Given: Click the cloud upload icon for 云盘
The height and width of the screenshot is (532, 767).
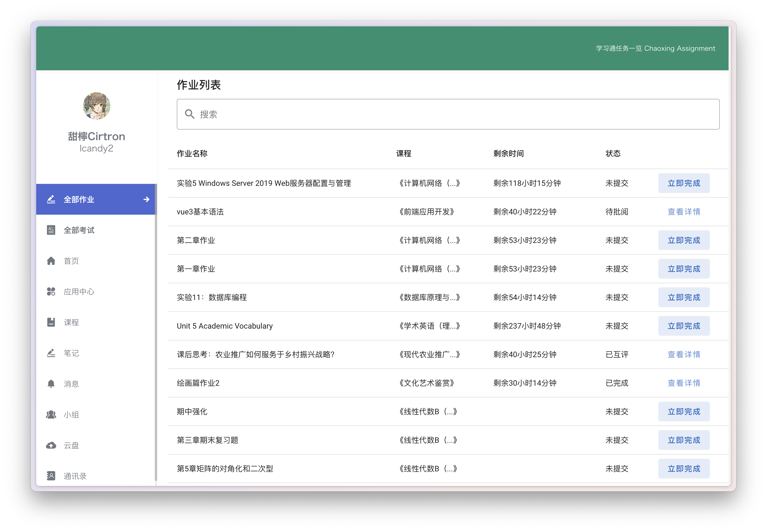Looking at the screenshot, I should coord(51,445).
